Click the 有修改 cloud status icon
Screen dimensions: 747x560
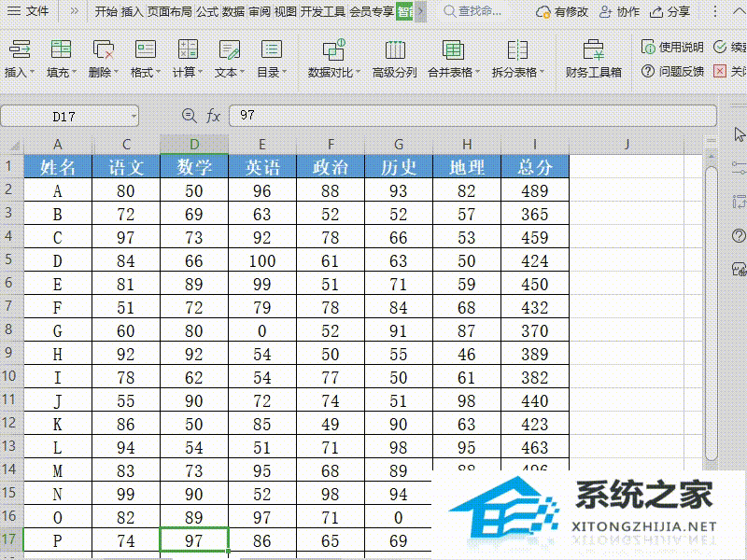[562, 12]
